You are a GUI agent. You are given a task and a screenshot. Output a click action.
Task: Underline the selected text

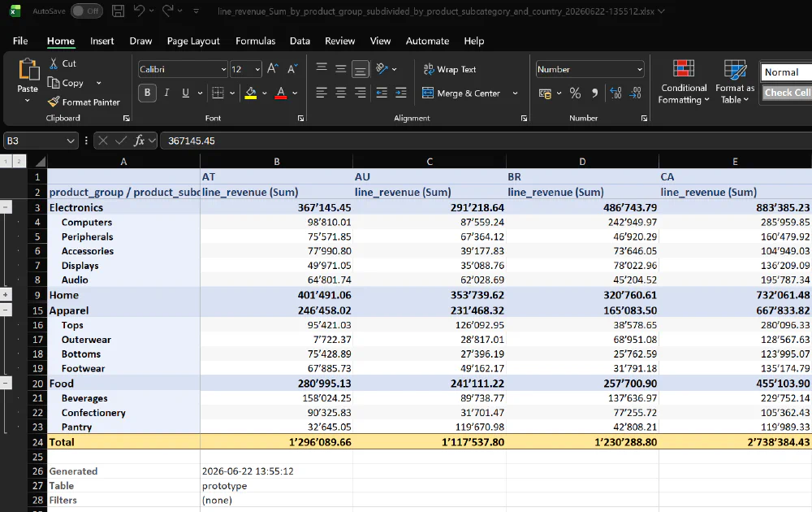tap(185, 93)
